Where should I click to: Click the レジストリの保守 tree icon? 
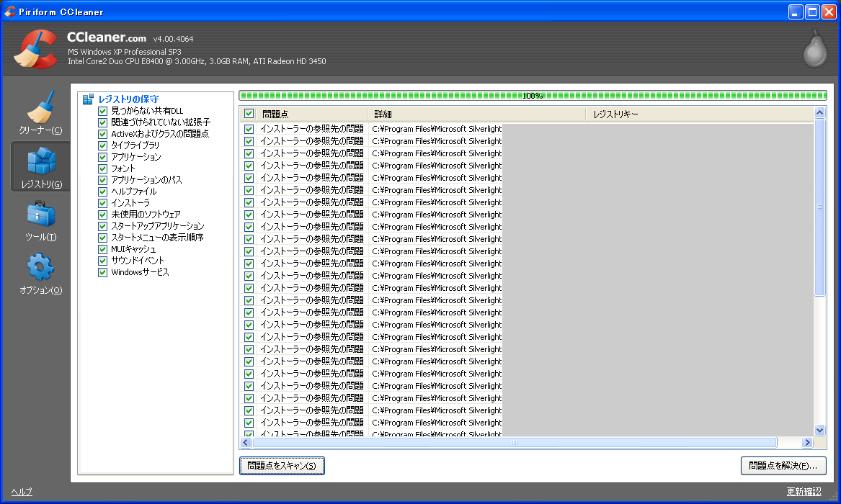(89, 99)
